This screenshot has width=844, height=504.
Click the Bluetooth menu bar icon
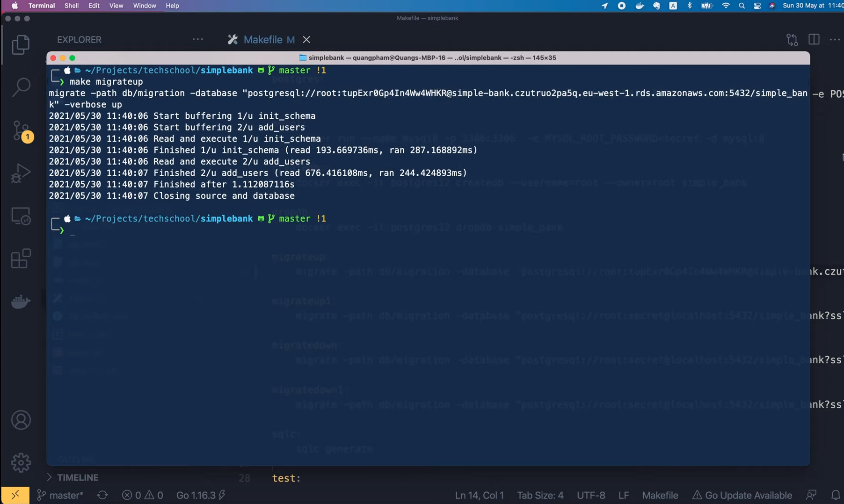click(689, 6)
